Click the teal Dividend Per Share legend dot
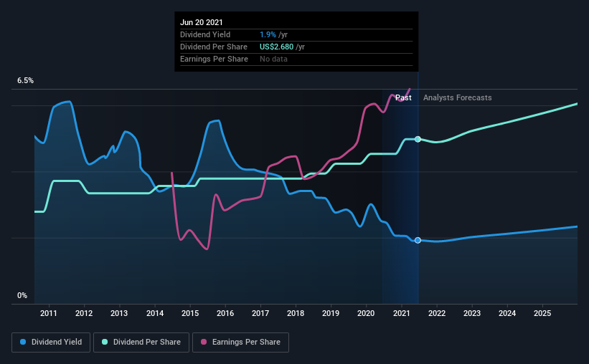The width and height of the screenshot is (589, 364). (x=105, y=342)
